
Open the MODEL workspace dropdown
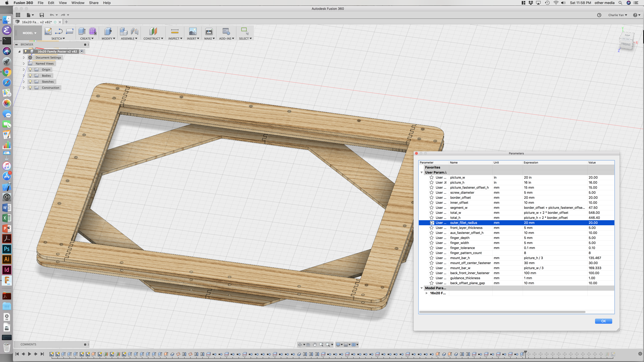[x=29, y=33]
